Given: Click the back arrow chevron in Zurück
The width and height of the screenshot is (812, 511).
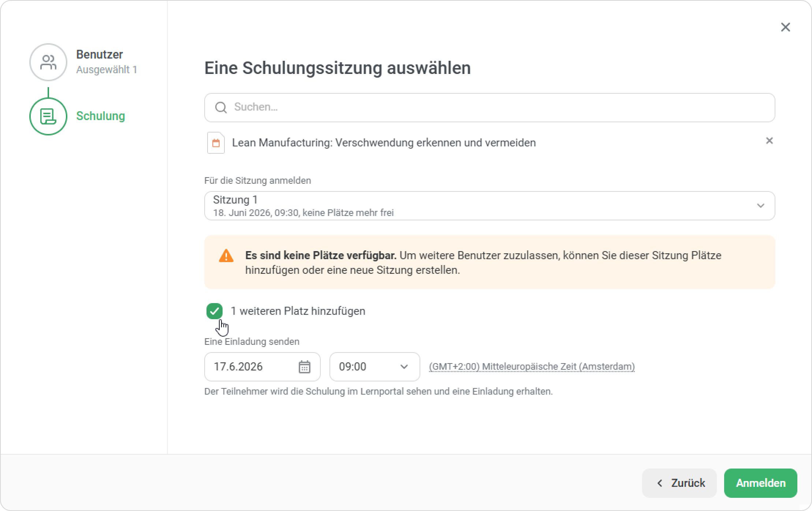Looking at the screenshot, I should [x=660, y=483].
